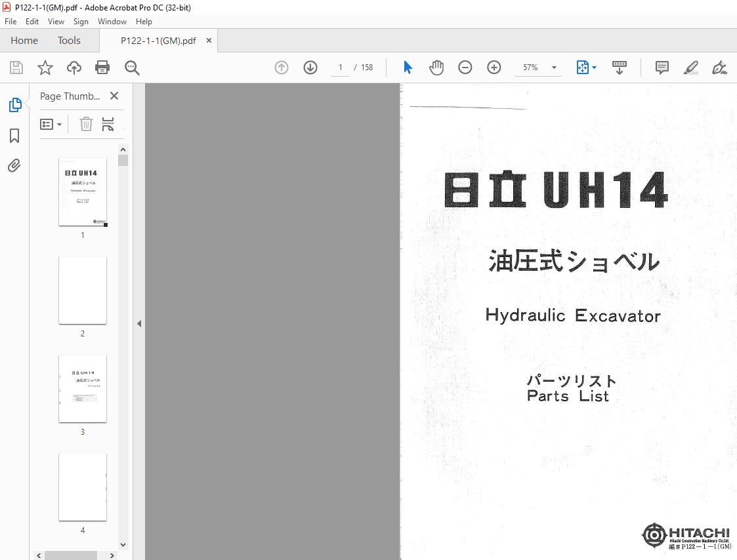Screen dimensions: 737x560
Task: Click the thumbnail horizontal scrollbar thumb
Action: (70, 555)
